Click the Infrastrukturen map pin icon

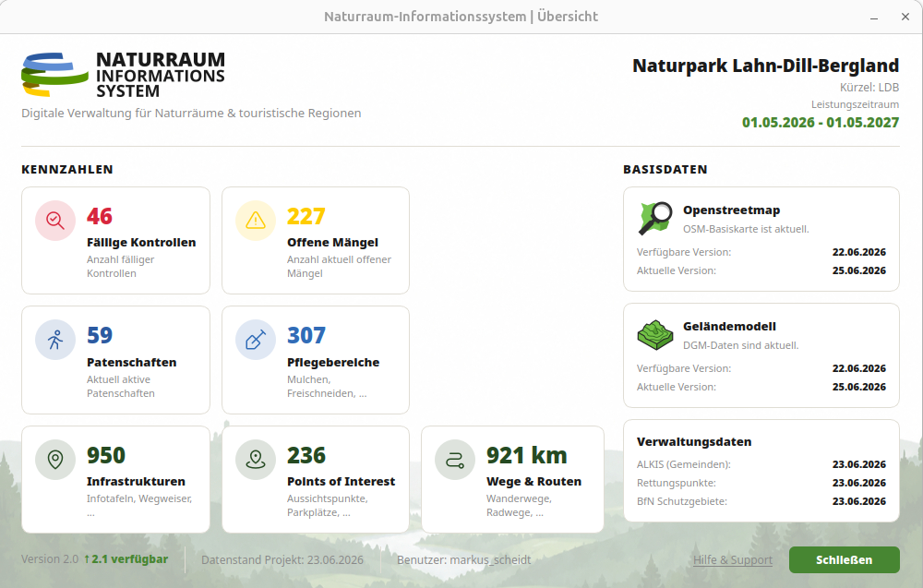(x=55, y=460)
